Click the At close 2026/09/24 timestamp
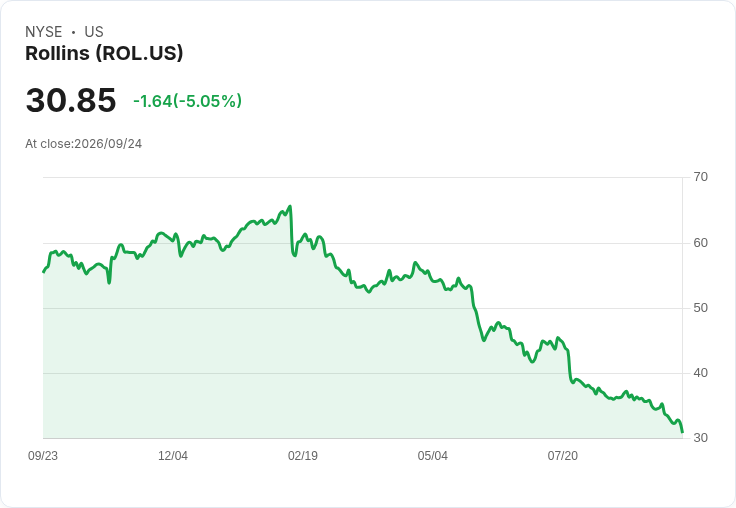Screen dimensions: 736x508 84,144
